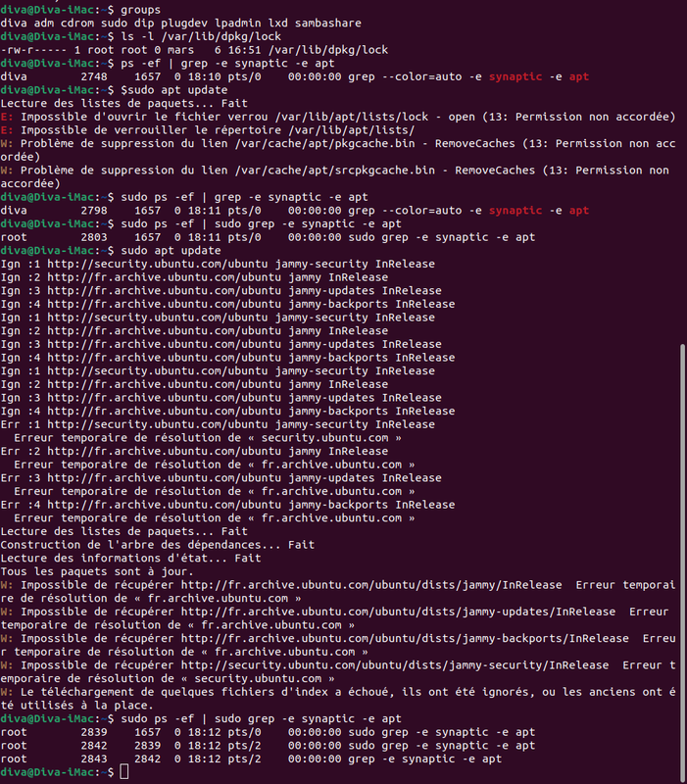This screenshot has height=784, width=687.
Task: Click process ID '2803'
Action: pos(94,237)
